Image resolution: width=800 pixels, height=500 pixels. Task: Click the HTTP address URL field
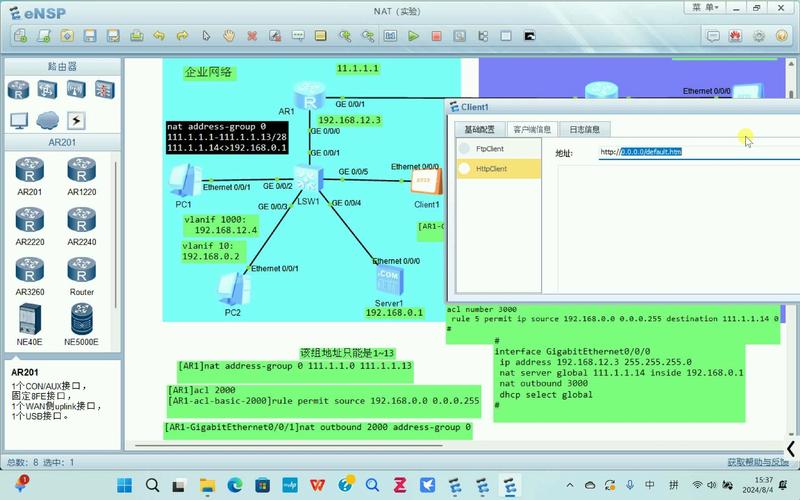pyautogui.click(x=700, y=152)
